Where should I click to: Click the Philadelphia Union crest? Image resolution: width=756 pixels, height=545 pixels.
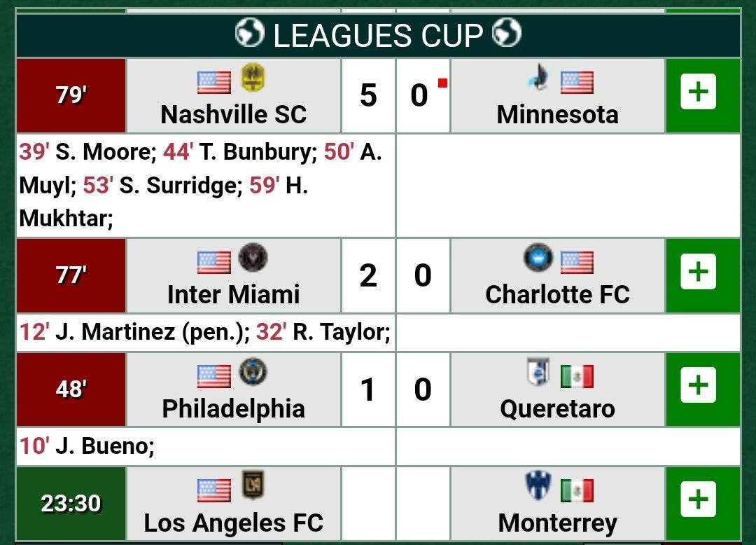click(x=253, y=372)
